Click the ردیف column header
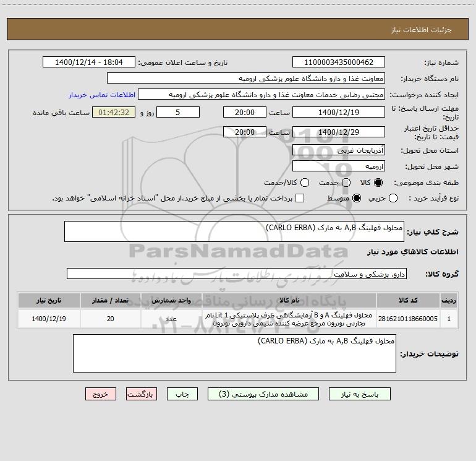Screen dimensions: 476x461 pyautogui.click(x=449, y=301)
